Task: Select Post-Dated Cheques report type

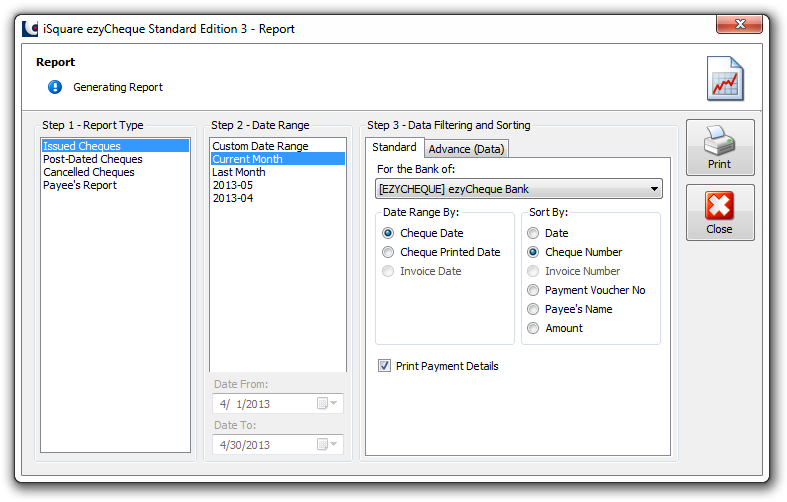Action: (115, 159)
